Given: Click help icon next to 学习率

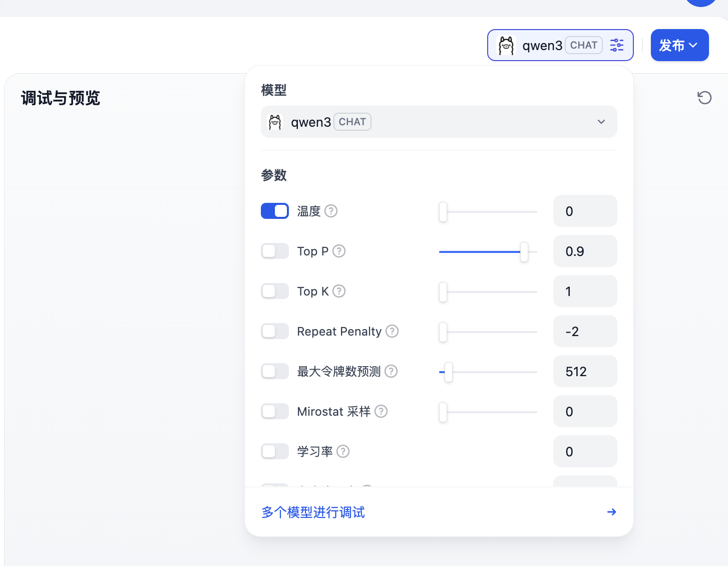Looking at the screenshot, I should (x=343, y=451).
